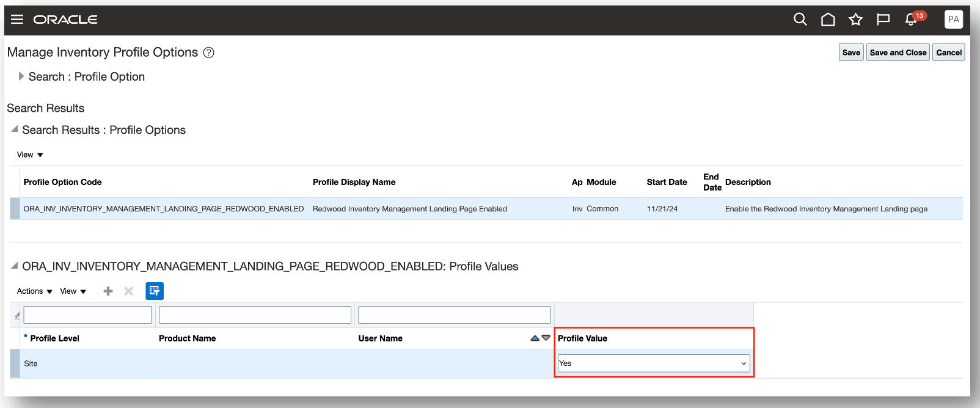This screenshot has height=408, width=980.
Task: Open View menu in Profile Values toolbar
Action: (73, 291)
